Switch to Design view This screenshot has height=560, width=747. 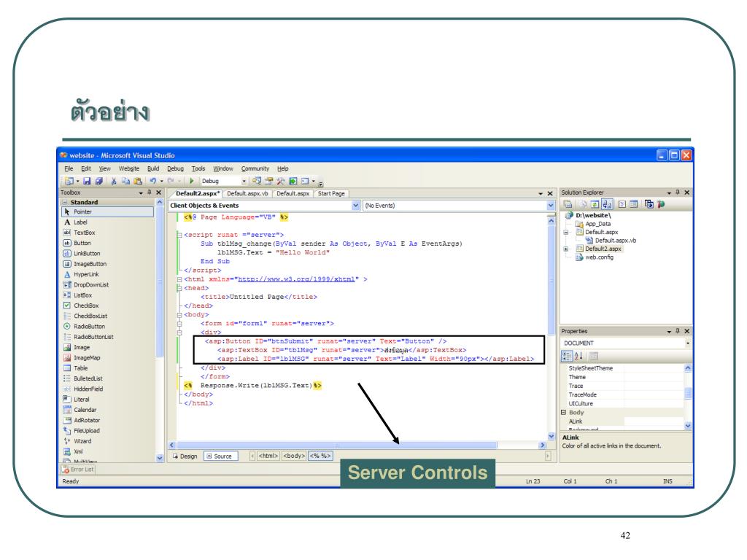click(185, 456)
